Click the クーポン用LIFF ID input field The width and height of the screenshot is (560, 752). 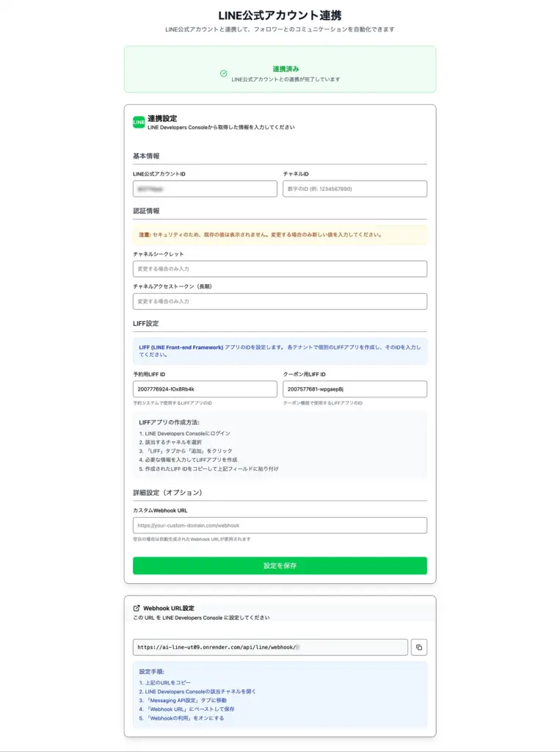tap(354, 389)
